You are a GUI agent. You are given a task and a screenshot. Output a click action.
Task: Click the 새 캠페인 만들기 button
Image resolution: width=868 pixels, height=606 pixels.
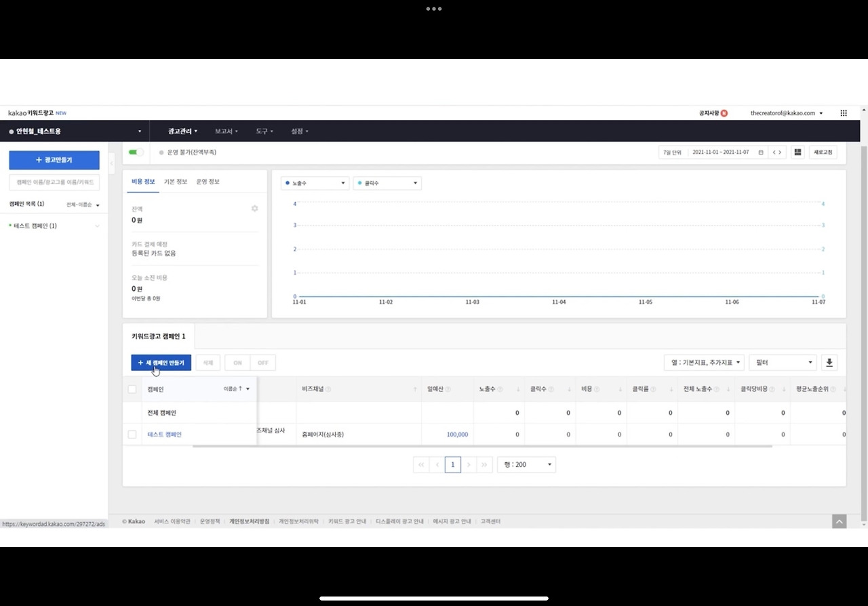pos(161,363)
